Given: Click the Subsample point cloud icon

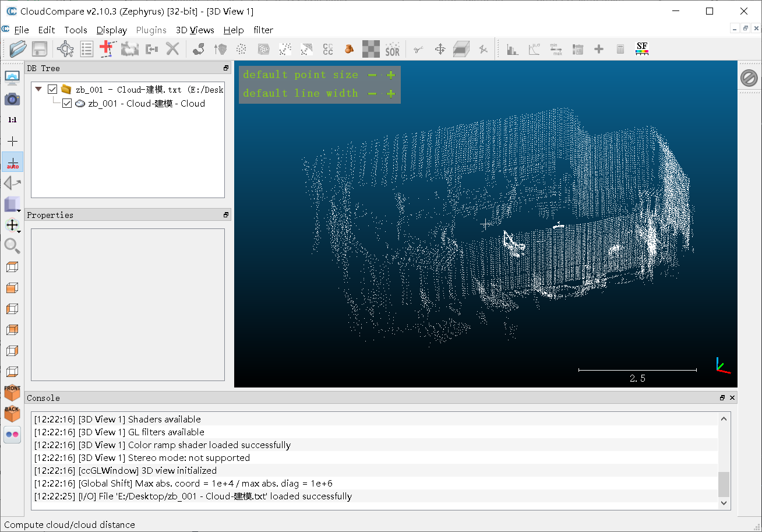Looking at the screenshot, I should 241,49.
